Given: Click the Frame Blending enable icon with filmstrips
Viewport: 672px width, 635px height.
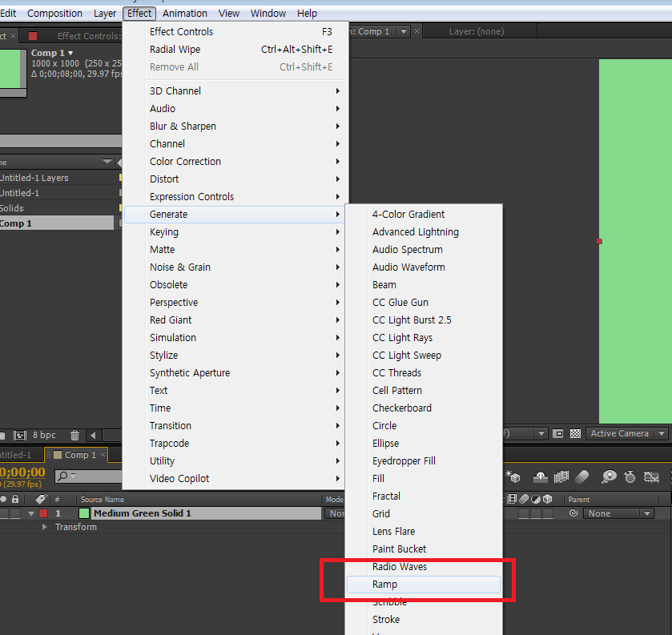Looking at the screenshot, I should tap(561, 476).
